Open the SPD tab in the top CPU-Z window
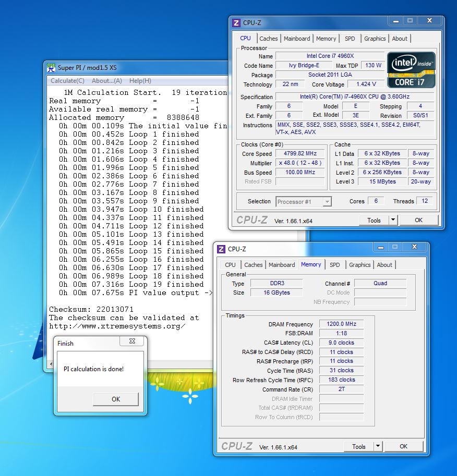The width and height of the screenshot is (457, 476). (x=350, y=39)
